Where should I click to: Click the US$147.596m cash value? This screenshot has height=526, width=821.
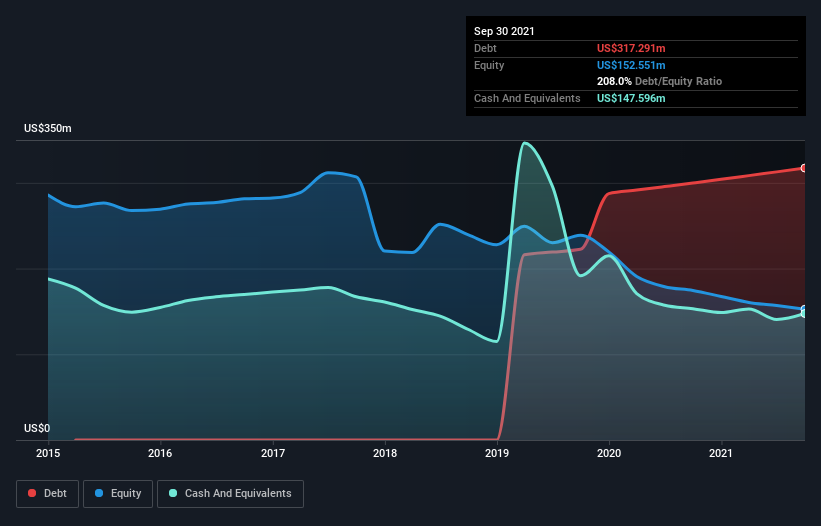pos(631,98)
